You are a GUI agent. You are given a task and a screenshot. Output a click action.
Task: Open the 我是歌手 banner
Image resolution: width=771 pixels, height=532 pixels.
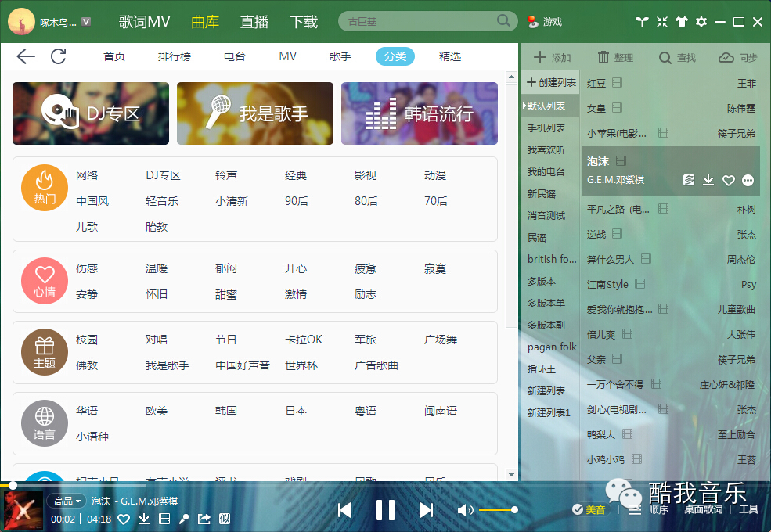[255, 113]
